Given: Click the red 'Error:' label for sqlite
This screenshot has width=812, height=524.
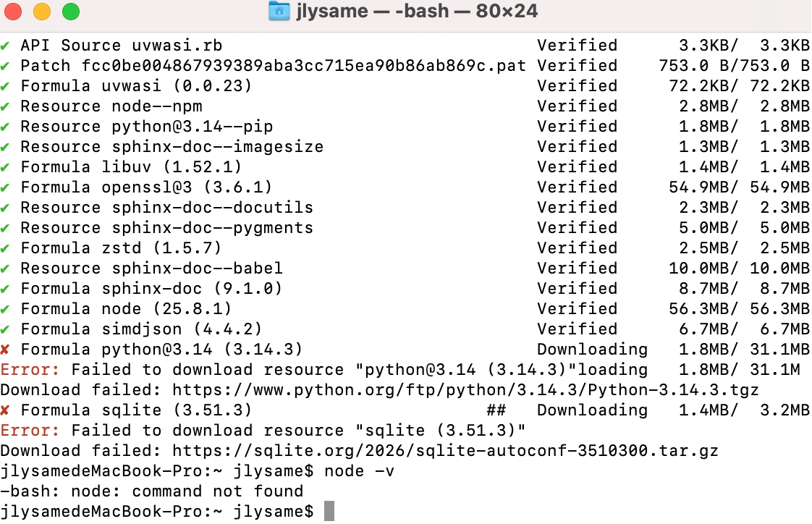Looking at the screenshot, I should click(x=30, y=431).
